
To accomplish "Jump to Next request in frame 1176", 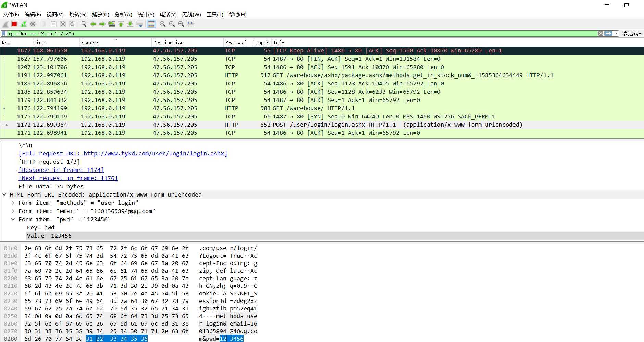I will pyautogui.click(x=68, y=178).
